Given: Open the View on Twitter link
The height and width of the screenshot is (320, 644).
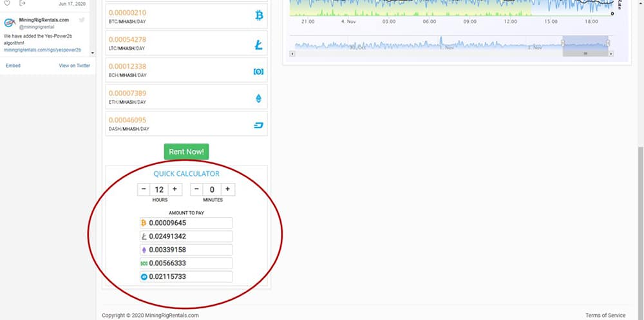Looking at the screenshot, I should click(x=74, y=66).
